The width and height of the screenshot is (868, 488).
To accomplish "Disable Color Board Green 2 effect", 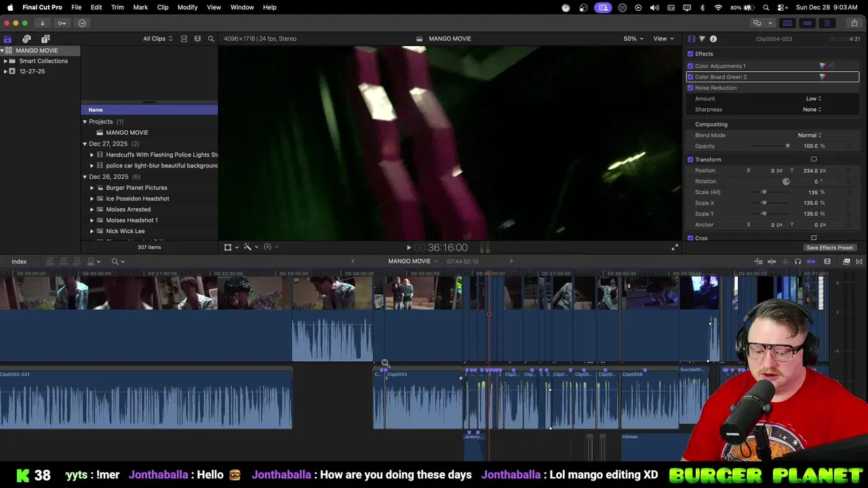I will (x=690, y=77).
